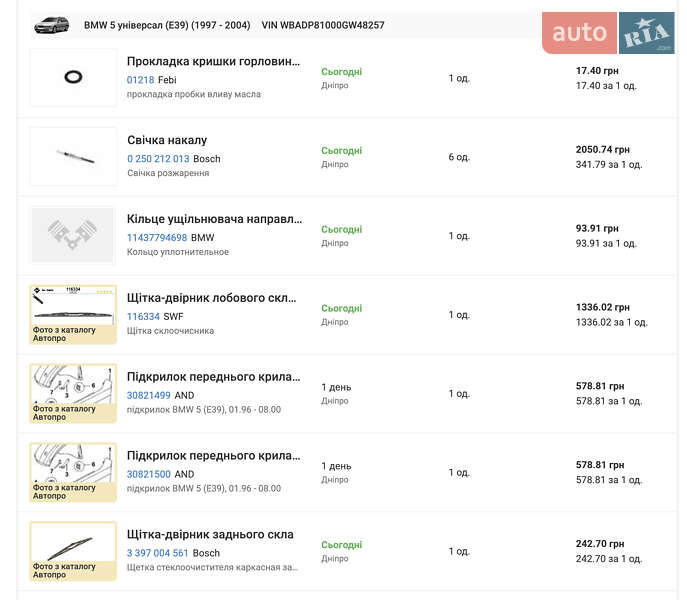Open 'Щітка-двірник заднього скла' product title

pyautogui.click(x=210, y=534)
